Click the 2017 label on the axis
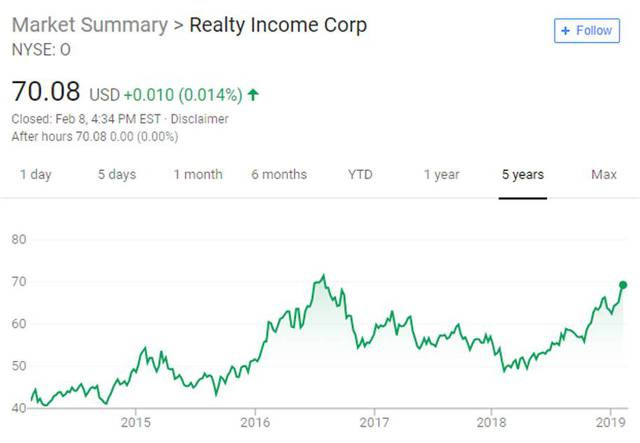640x443 pixels. pyautogui.click(x=374, y=422)
